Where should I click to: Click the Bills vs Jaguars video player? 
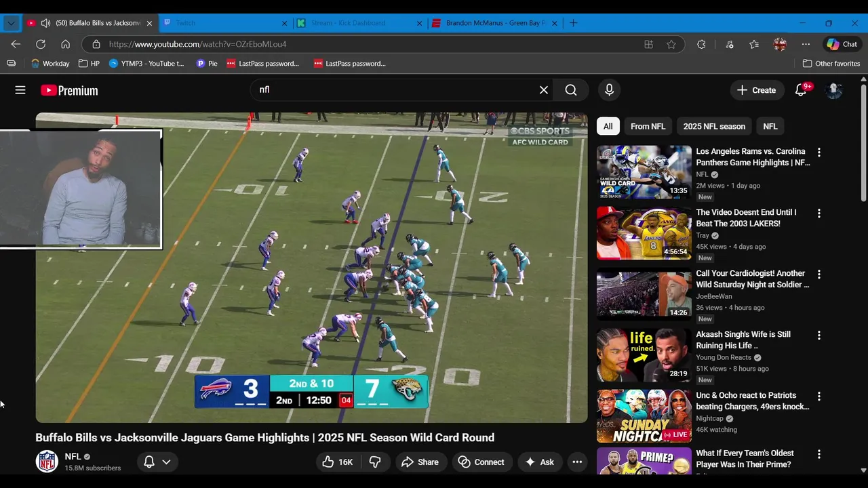pyautogui.click(x=311, y=268)
